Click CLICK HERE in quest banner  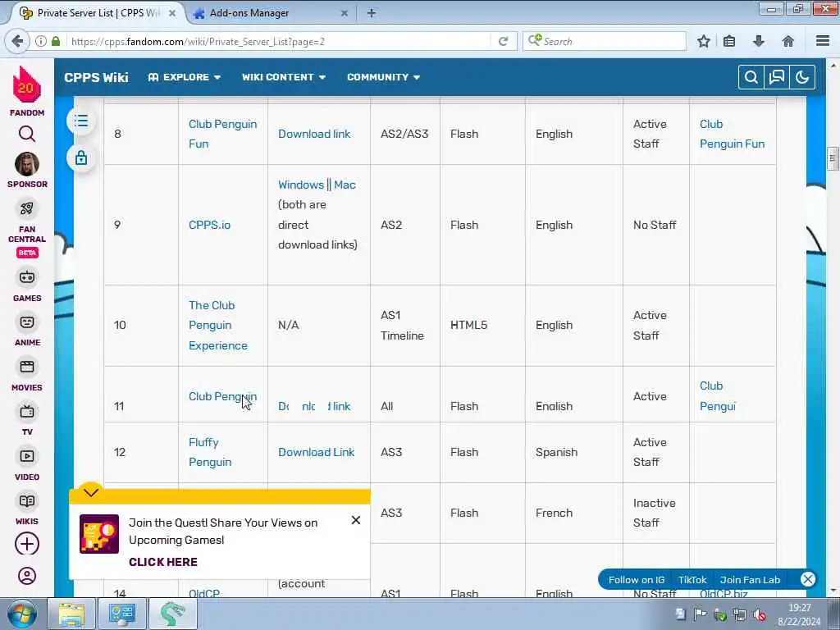tap(163, 562)
